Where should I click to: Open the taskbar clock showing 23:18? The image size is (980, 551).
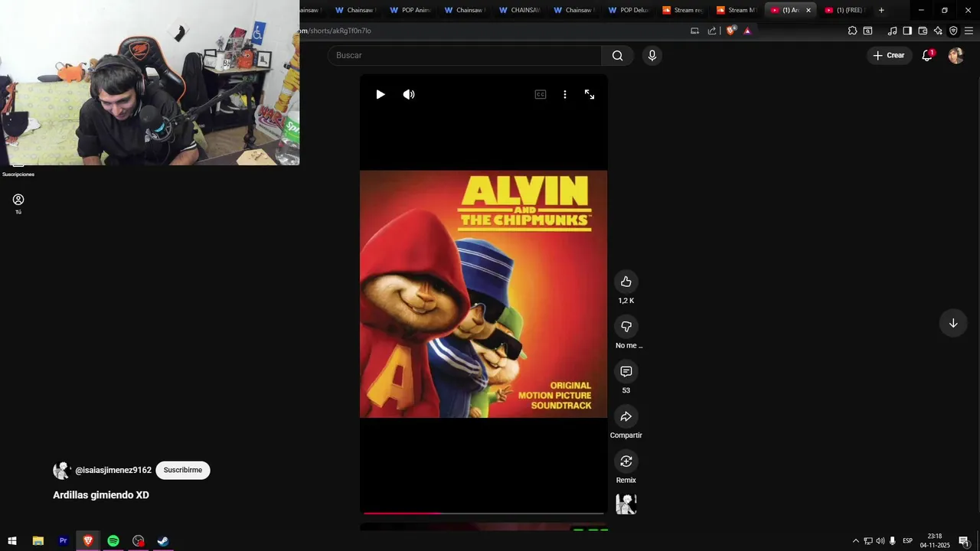click(x=935, y=541)
